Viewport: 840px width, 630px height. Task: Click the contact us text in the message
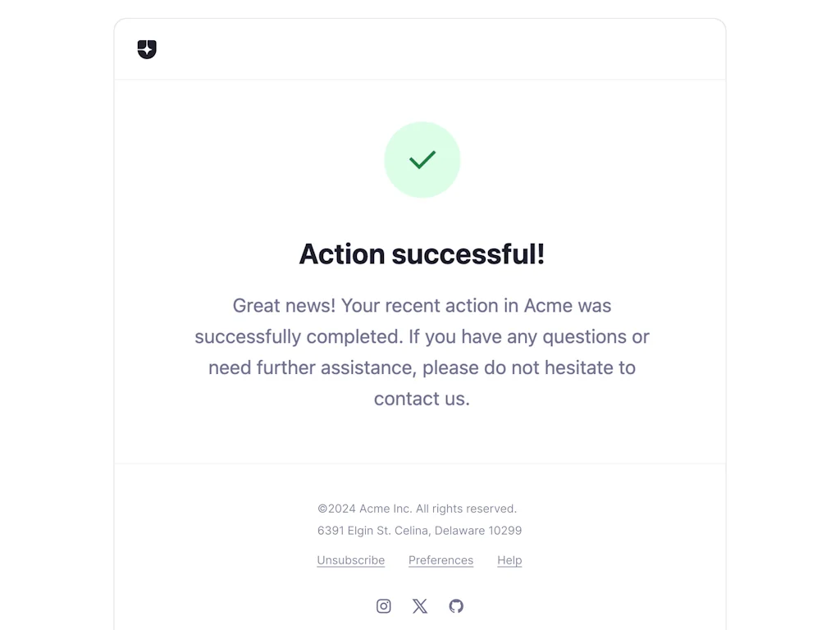(x=421, y=399)
